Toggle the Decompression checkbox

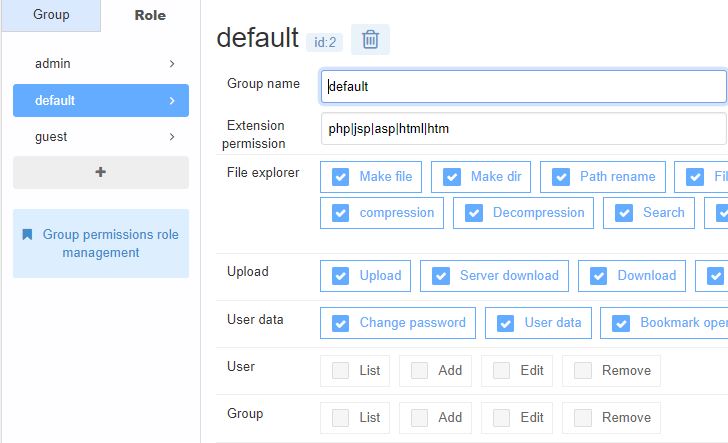click(473, 213)
